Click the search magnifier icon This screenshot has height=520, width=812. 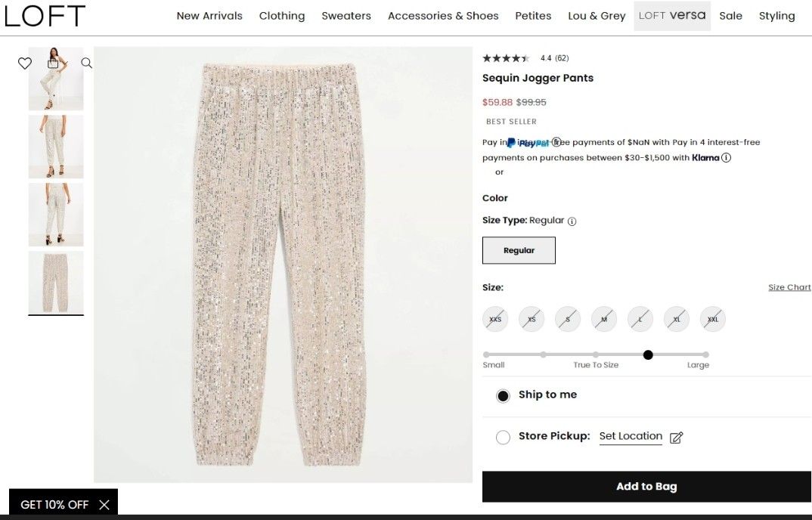(87, 63)
